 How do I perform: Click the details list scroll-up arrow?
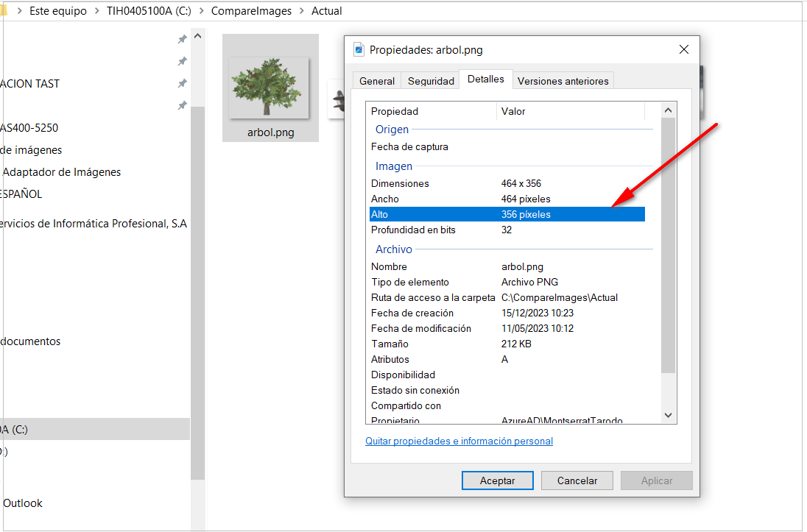click(x=668, y=110)
